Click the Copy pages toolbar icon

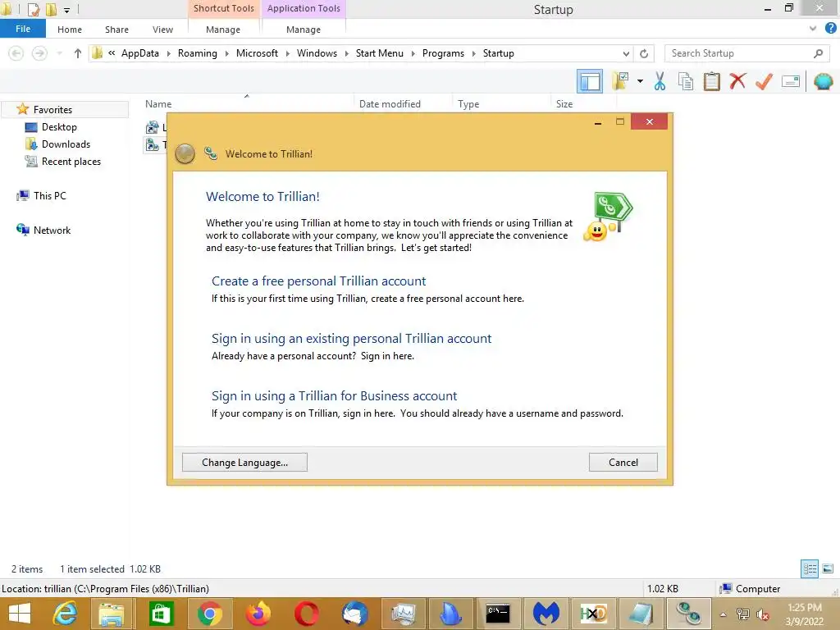point(685,81)
